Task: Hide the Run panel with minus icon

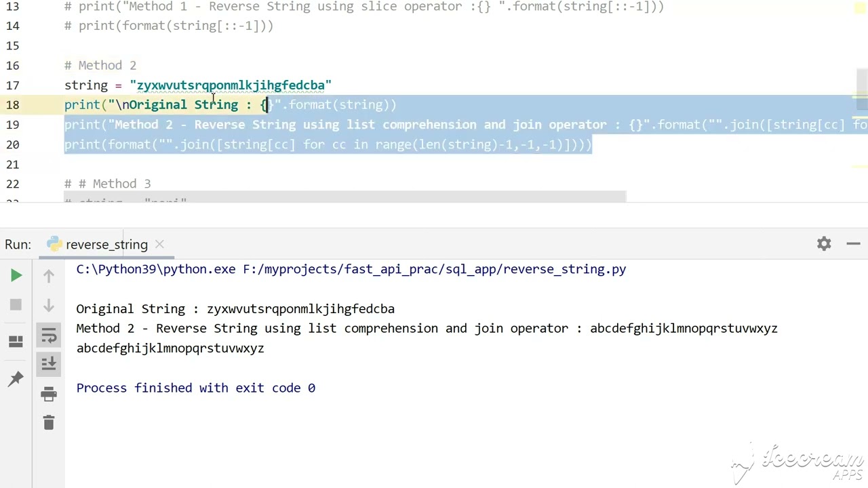Action: pyautogui.click(x=853, y=244)
